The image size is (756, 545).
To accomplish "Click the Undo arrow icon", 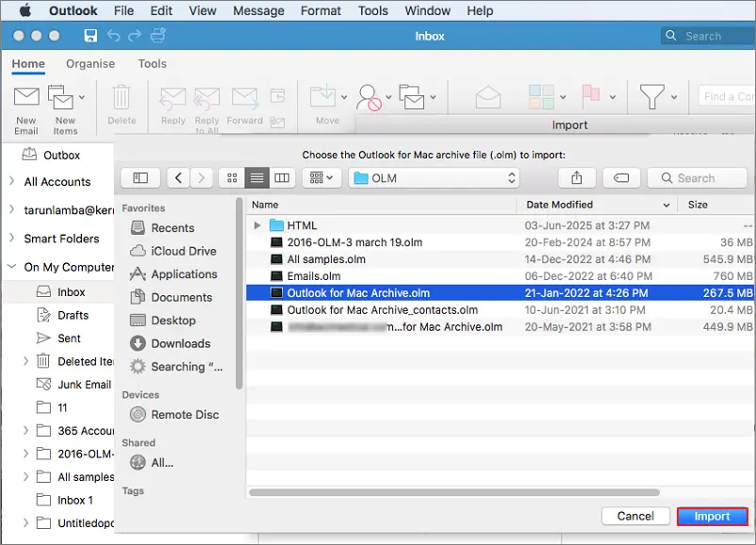I will pyautogui.click(x=113, y=36).
